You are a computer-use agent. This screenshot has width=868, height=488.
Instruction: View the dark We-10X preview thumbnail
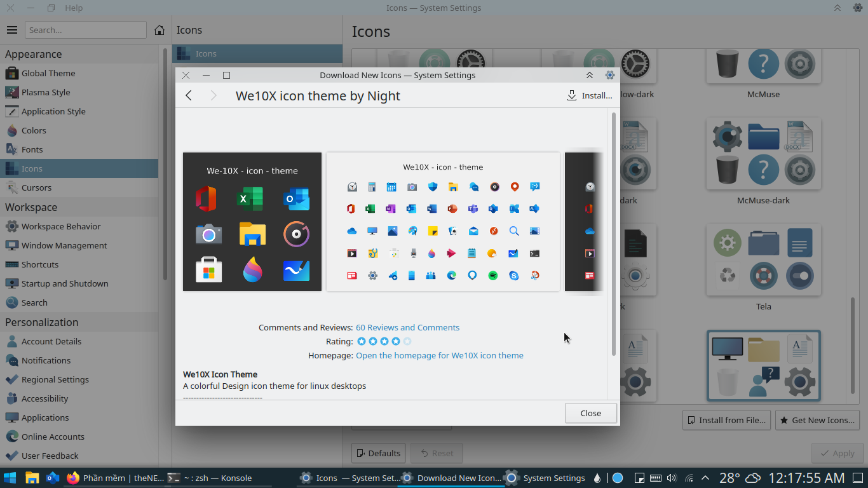click(252, 222)
